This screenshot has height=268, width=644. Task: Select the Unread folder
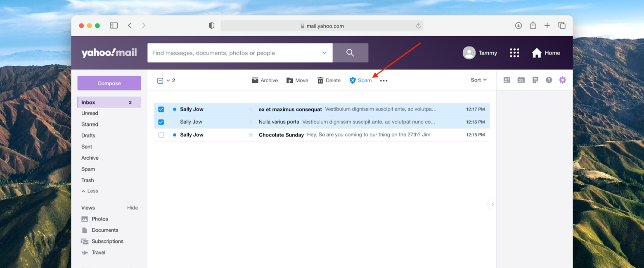pos(90,113)
